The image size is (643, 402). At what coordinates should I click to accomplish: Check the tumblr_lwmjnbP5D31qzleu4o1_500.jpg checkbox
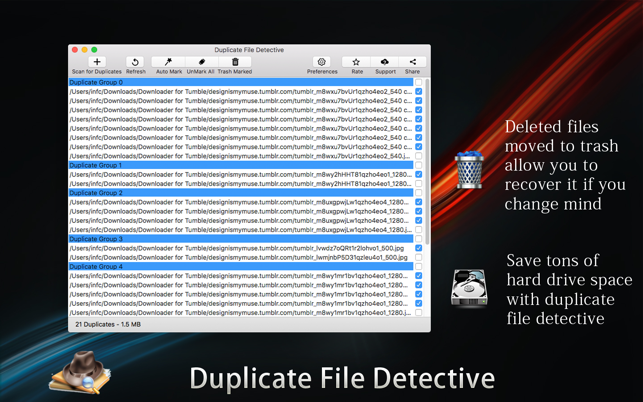coord(419,257)
